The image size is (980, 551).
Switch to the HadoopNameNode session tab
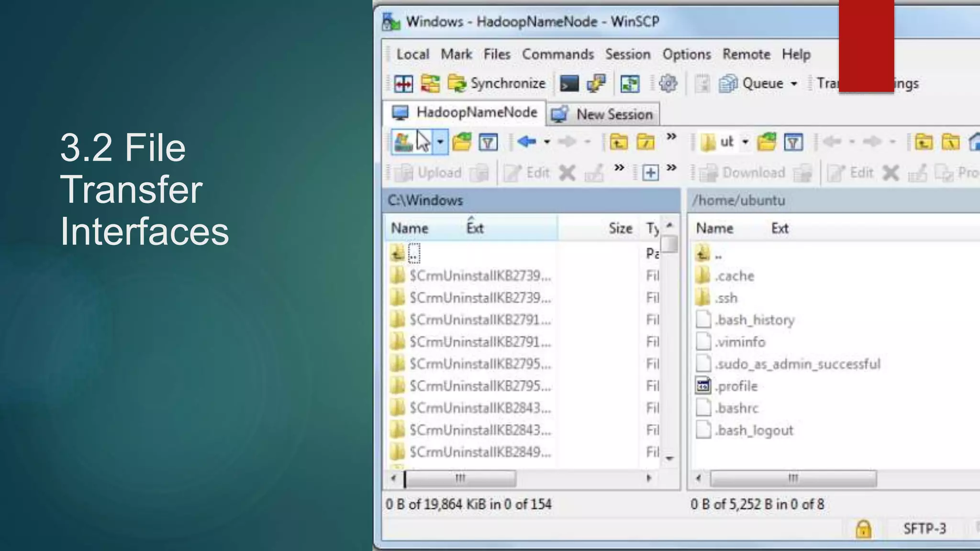(x=465, y=112)
